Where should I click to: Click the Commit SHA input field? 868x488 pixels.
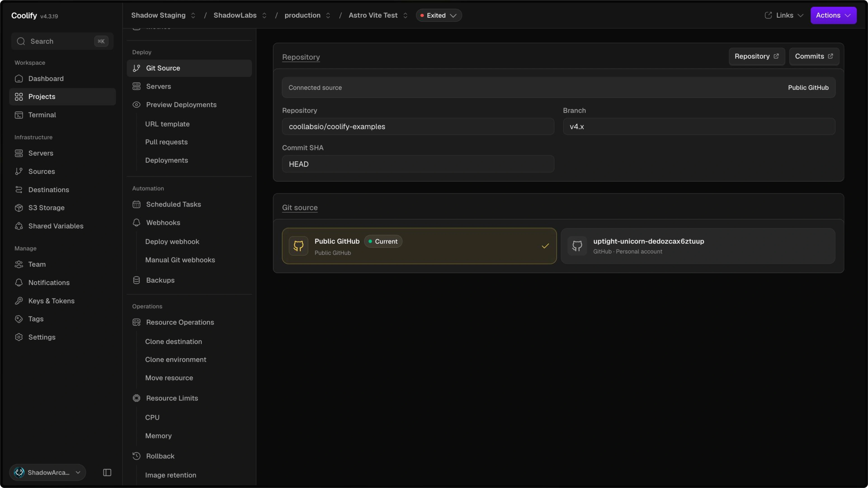coord(418,164)
